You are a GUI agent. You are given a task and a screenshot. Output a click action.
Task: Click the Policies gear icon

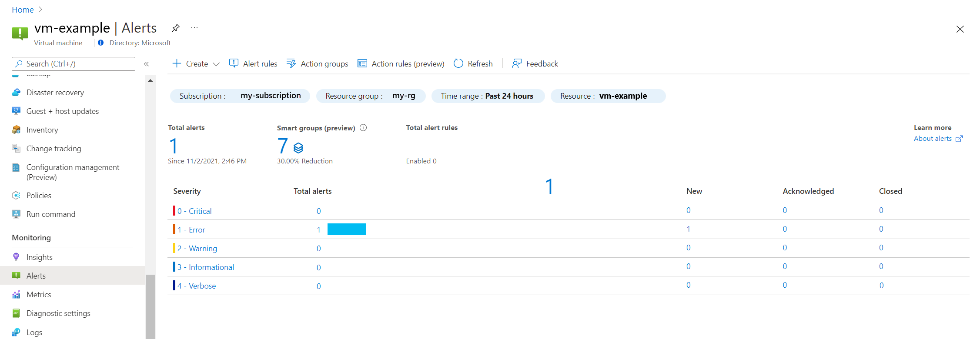[16, 195]
